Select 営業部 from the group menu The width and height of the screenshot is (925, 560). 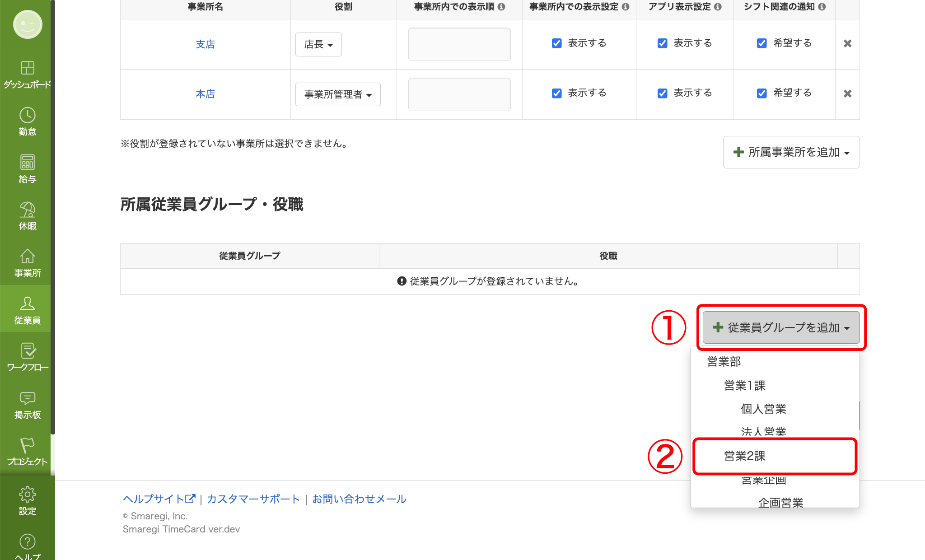coord(724,362)
